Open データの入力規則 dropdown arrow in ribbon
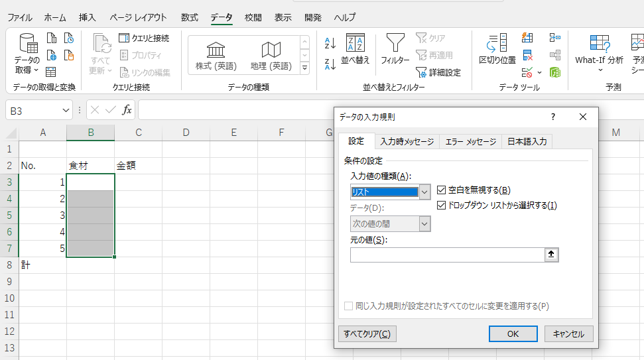The image size is (644, 360). [x=540, y=73]
